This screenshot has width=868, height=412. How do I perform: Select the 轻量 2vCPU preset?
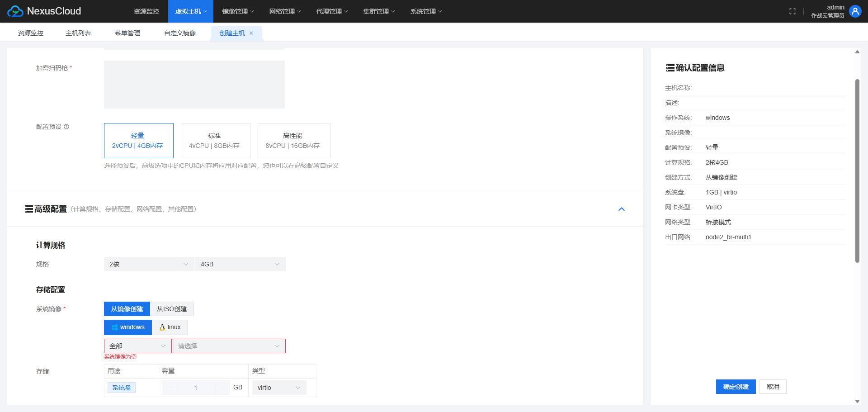tap(138, 141)
